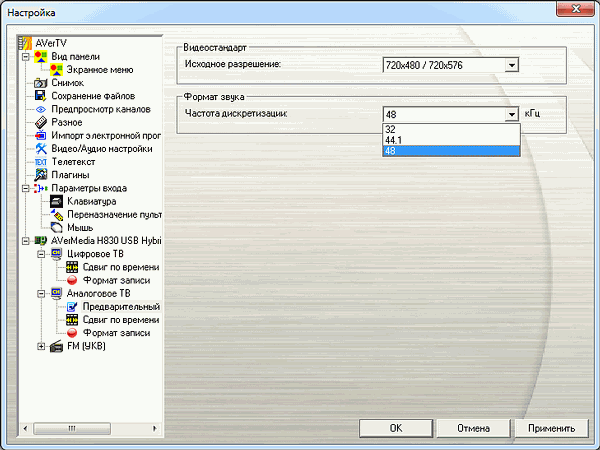Collapse the Цифровое ТВ tree node
Screen dimensions: 600x450
pyautogui.click(x=41, y=254)
